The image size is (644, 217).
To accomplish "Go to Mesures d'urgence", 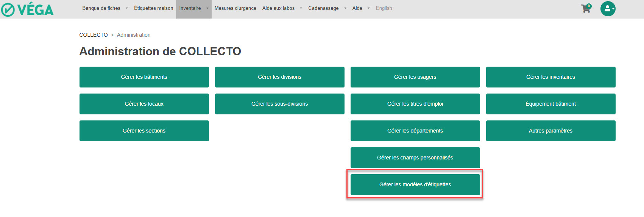I will 235,8.
